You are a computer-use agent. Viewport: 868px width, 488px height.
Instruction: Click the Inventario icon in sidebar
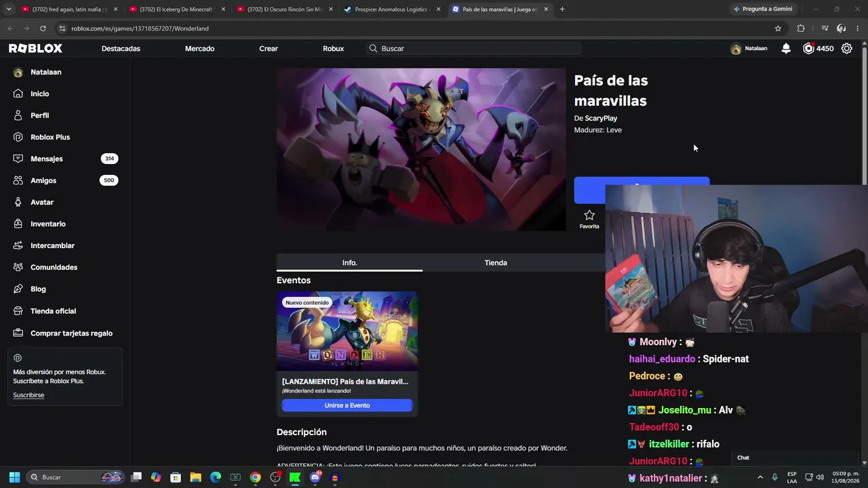coord(18,224)
